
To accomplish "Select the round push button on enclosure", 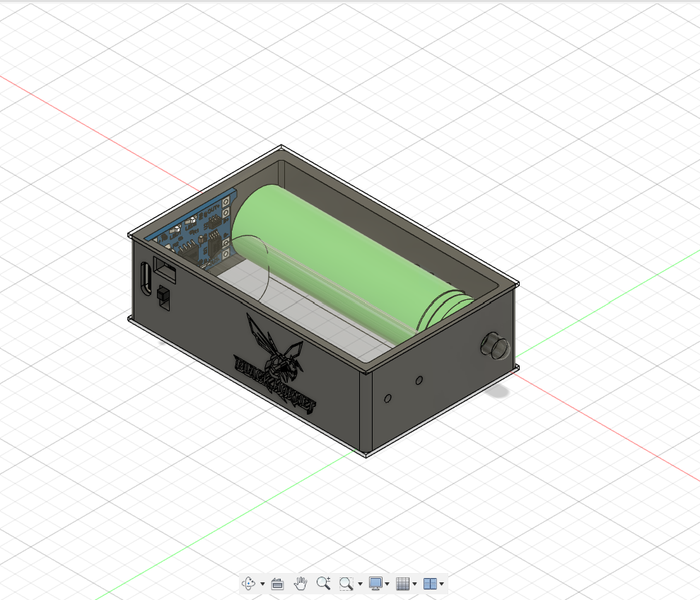I will pos(495,345).
